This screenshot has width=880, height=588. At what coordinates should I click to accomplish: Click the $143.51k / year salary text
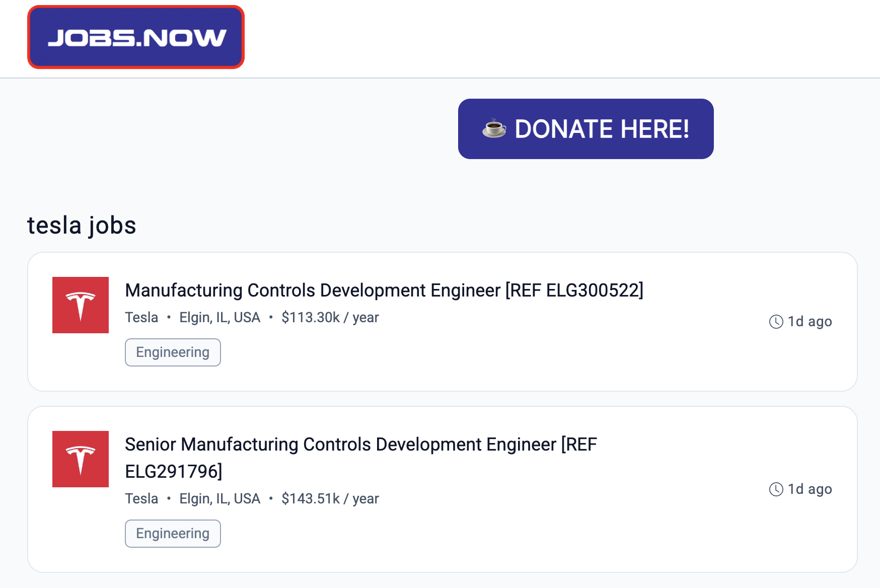click(x=330, y=499)
